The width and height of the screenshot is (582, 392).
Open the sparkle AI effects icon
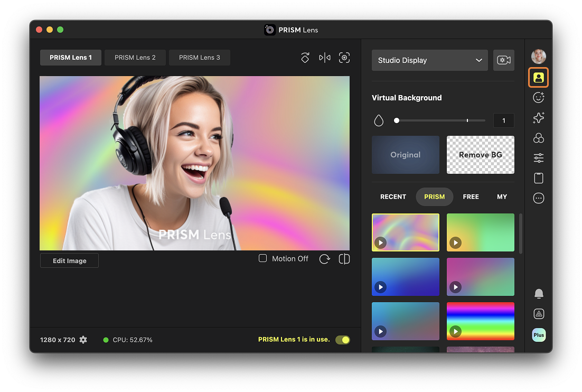tap(539, 118)
